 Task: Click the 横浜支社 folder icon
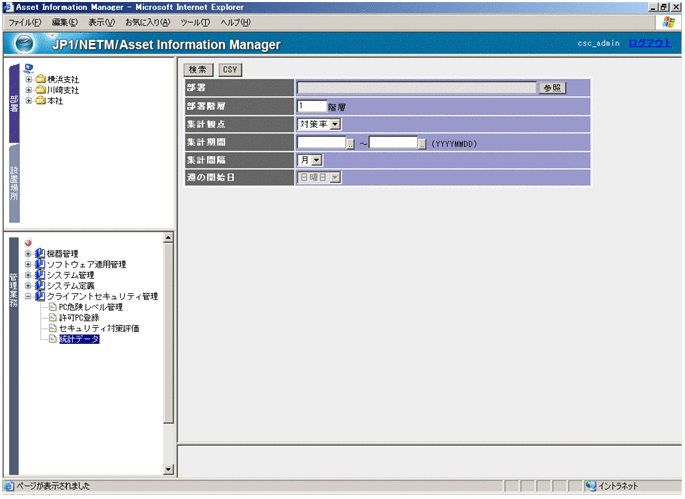[x=40, y=79]
